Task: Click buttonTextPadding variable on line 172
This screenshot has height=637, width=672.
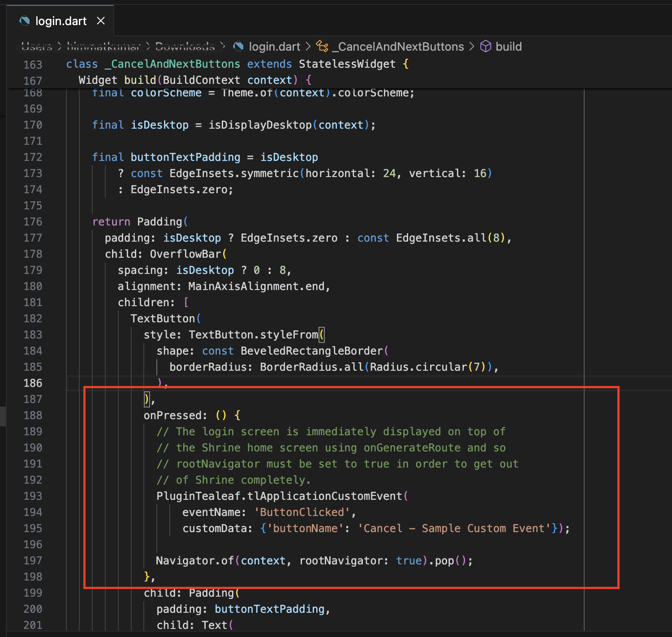Action: click(185, 157)
